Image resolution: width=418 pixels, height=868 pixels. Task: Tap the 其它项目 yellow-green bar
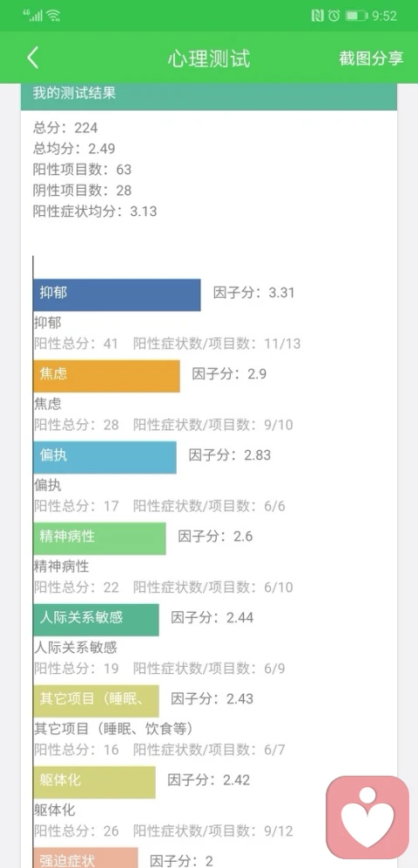[x=96, y=701]
